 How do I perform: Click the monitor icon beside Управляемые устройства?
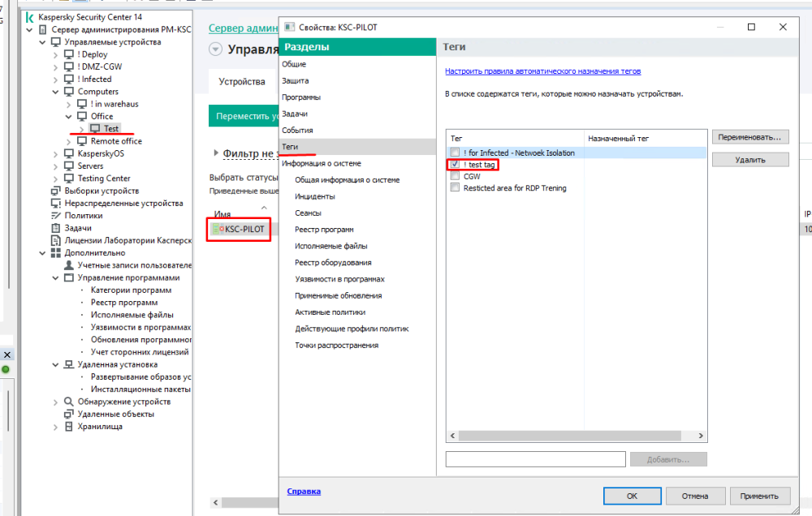click(x=56, y=42)
